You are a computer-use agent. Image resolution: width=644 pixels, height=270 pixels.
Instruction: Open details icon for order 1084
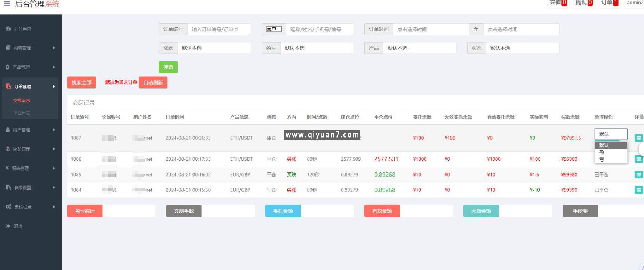coord(638,190)
